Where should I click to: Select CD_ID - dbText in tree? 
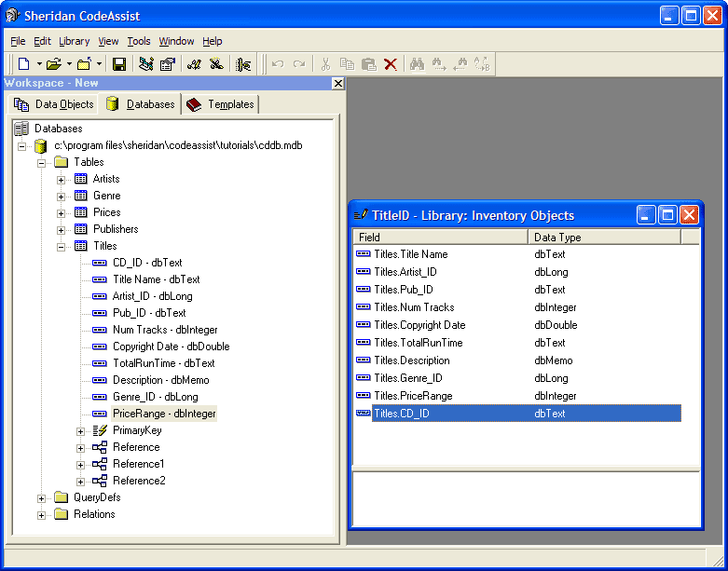coord(147,263)
